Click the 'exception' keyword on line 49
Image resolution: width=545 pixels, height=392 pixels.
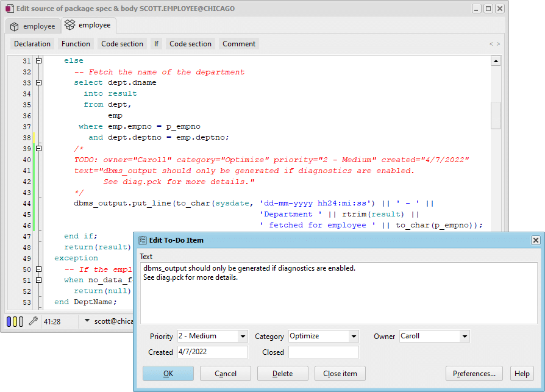(x=76, y=258)
